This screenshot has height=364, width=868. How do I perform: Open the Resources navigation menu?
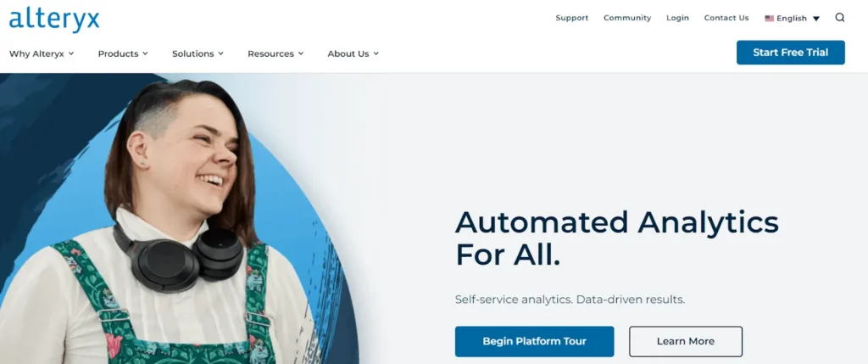(x=275, y=53)
